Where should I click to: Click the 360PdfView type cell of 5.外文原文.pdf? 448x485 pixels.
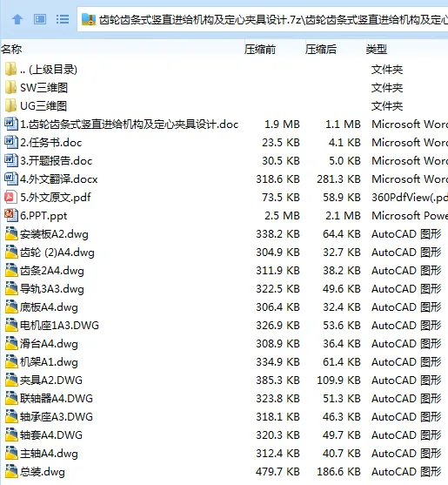[410, 198]
